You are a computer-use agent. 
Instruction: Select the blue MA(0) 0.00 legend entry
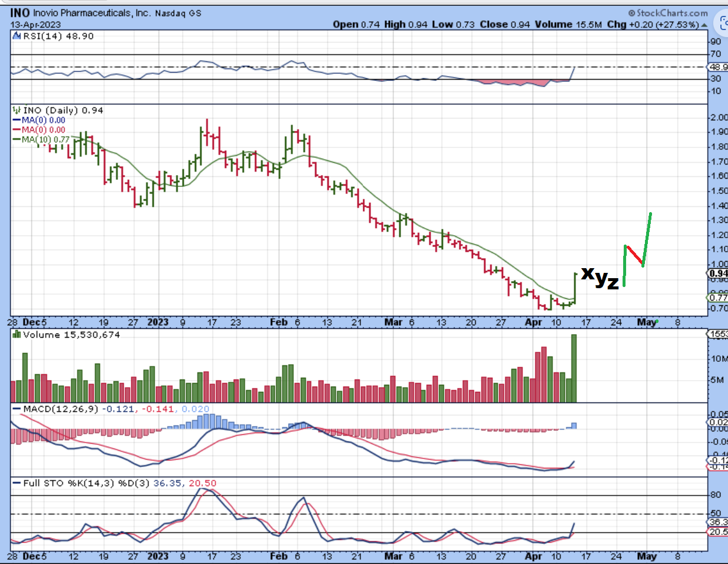point(39,120)
